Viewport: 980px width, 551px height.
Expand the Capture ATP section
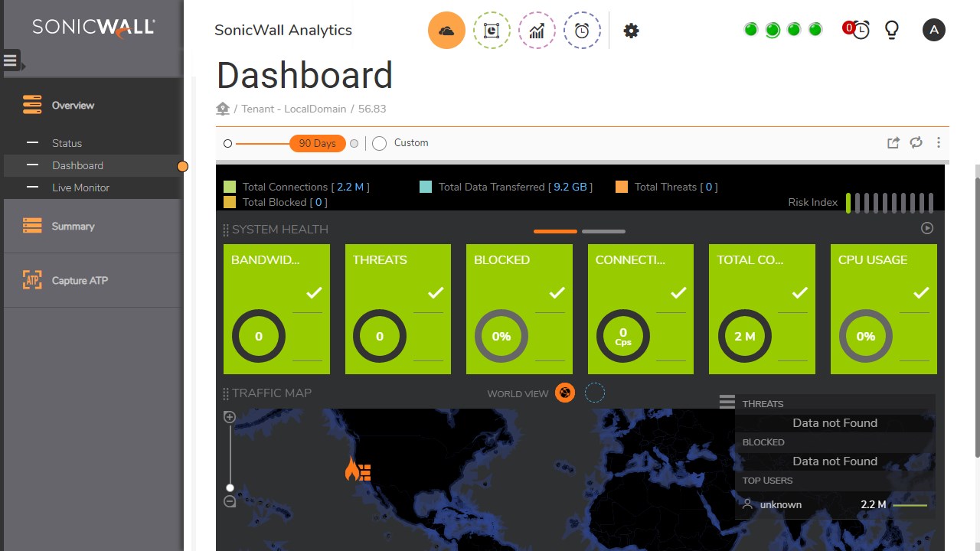coord(93,280)
